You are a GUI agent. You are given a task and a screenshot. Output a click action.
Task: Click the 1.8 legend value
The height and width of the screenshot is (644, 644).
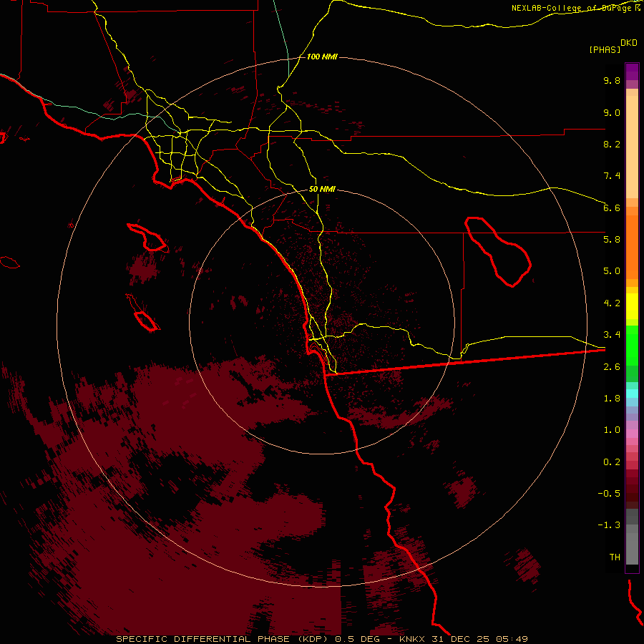pyautogui.click(x=612, y=399)
